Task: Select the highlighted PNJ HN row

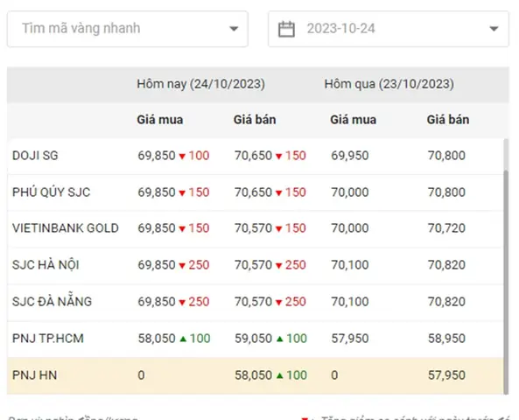Action: pyautogui.click(x=256, y=375)
